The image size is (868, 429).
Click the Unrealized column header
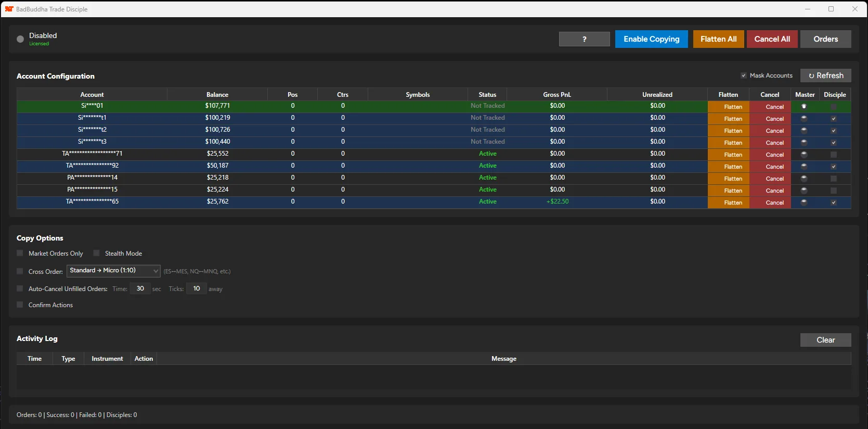(x=657, y=95)
